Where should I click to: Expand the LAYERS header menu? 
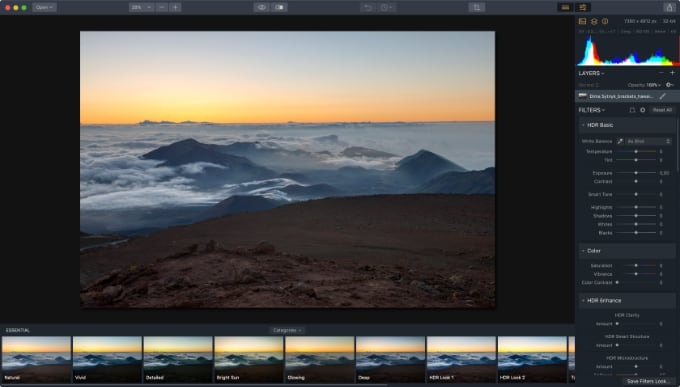pos(592,73)
